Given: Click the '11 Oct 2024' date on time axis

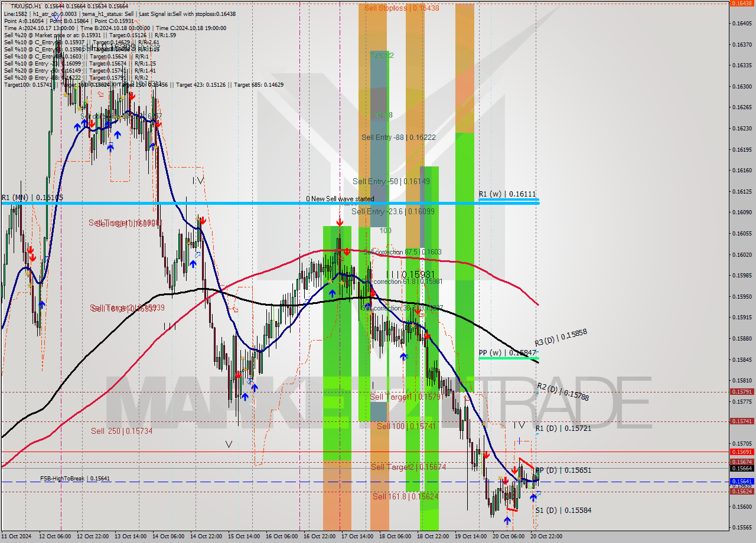Looking at the screenshot, I should point(15,537).
